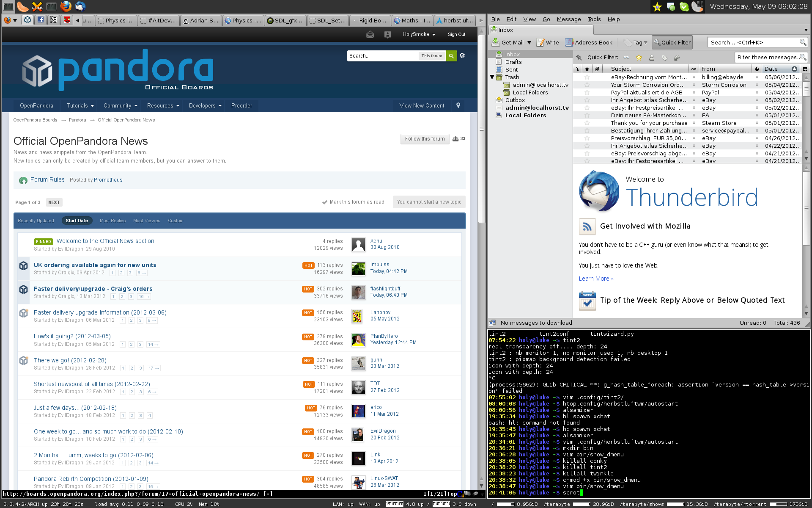Open the forum notifications icon
Image resolution: width=812 pixels, height=508 pixels.
tap(387, 35)
